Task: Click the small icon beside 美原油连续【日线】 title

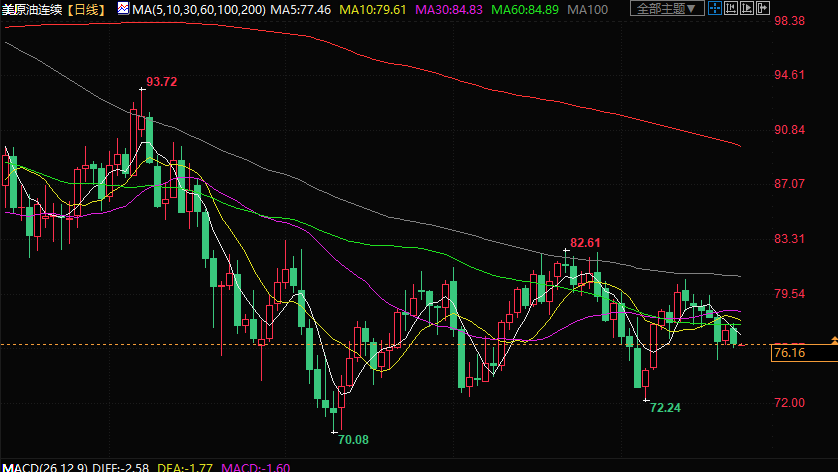Action: click(122, 8)
